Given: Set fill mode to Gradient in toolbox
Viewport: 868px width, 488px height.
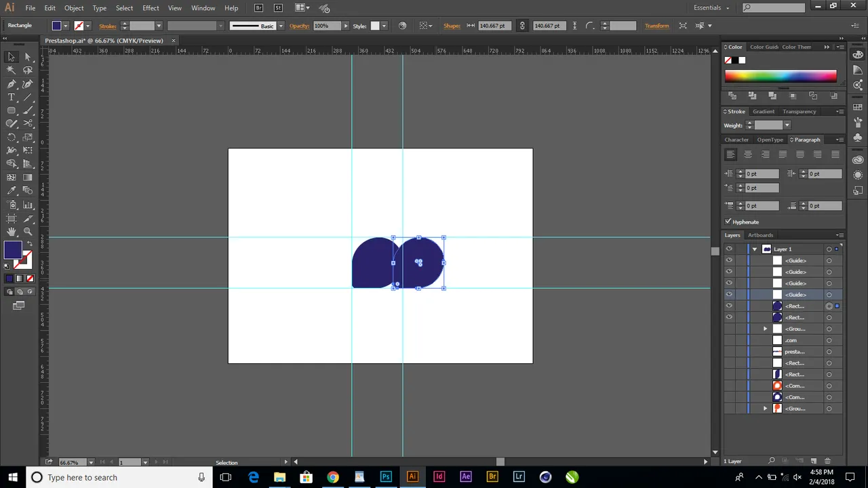Looking at the screenshot, I should coord(20,278).
